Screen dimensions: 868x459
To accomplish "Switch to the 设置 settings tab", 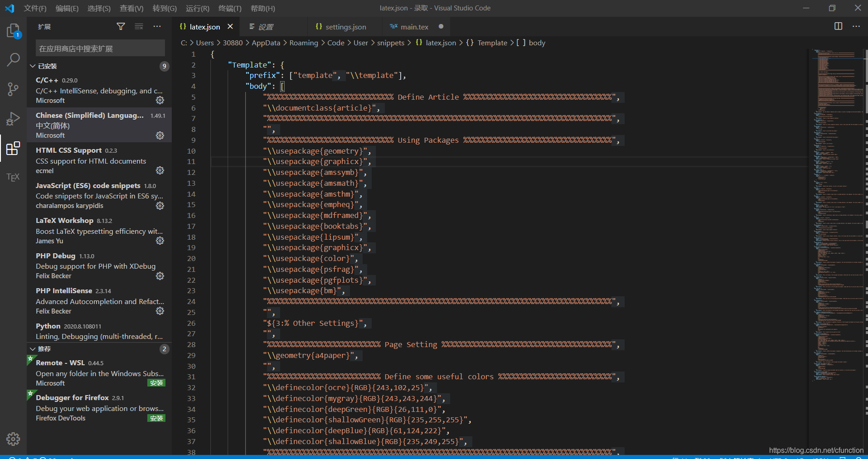I will [266, 27].
